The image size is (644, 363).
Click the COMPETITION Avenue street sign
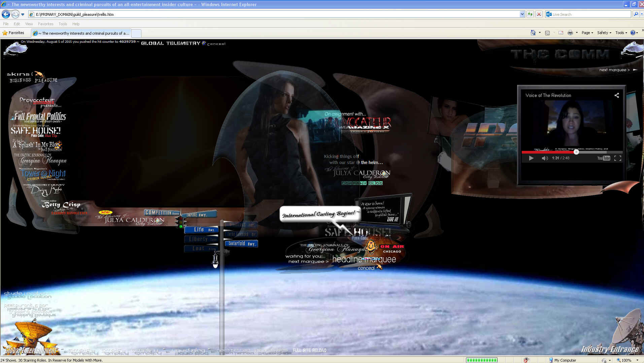[x=162, y=212]
